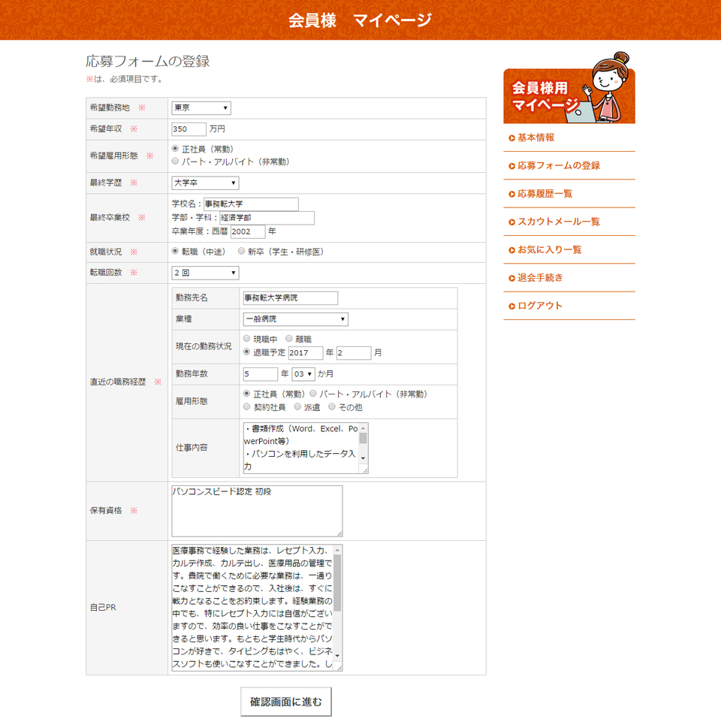Click the 会員様 マイページ header title
The height and width of the screenshot is (728, 721).
pos(360,20)
